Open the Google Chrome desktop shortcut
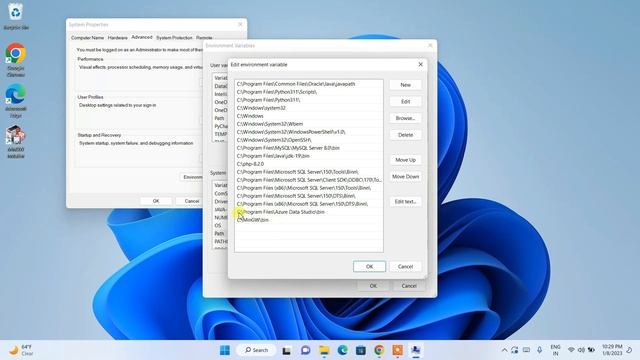Screen dimensions: 640x360 16,60
